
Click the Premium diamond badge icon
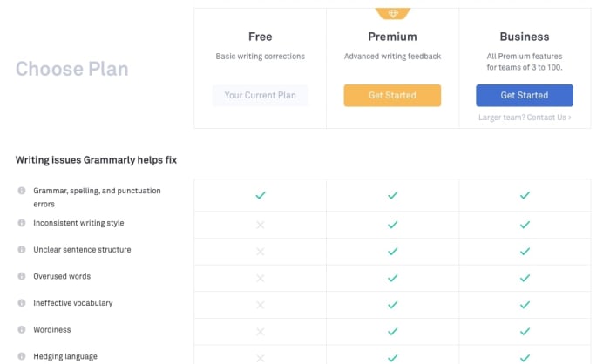[392, 13]
